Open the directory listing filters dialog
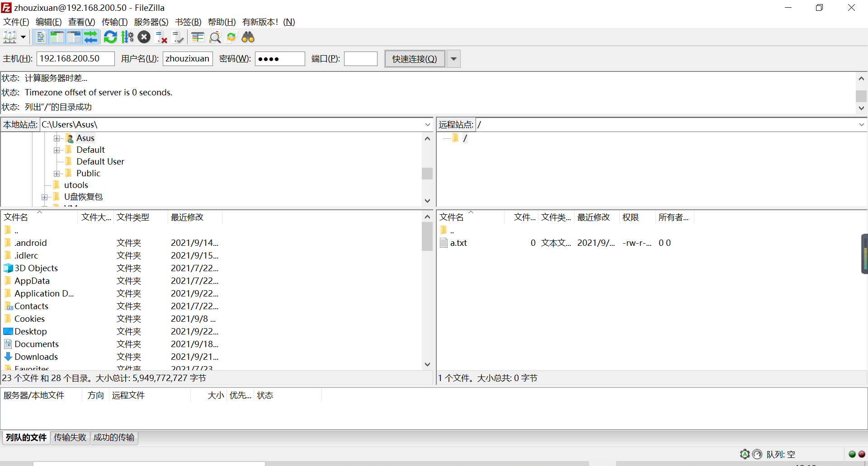868x466 pixels. coord(198,37)
